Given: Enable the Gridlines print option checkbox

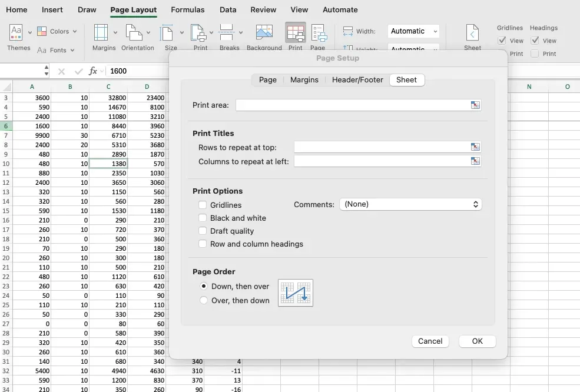Looking at the screenshot, I should [x=202, y=204].
